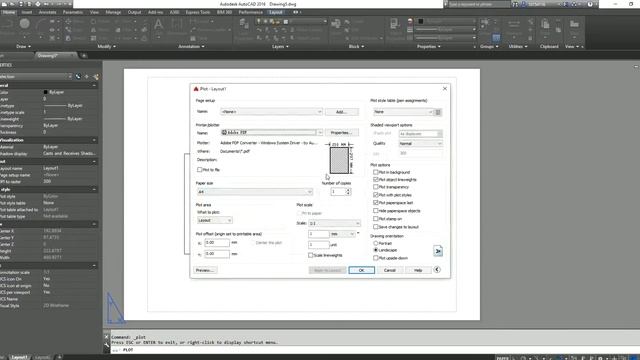Open the Plot style table dropdown
This screenshot has width=640, height=360.
click(x=403, y=112)
